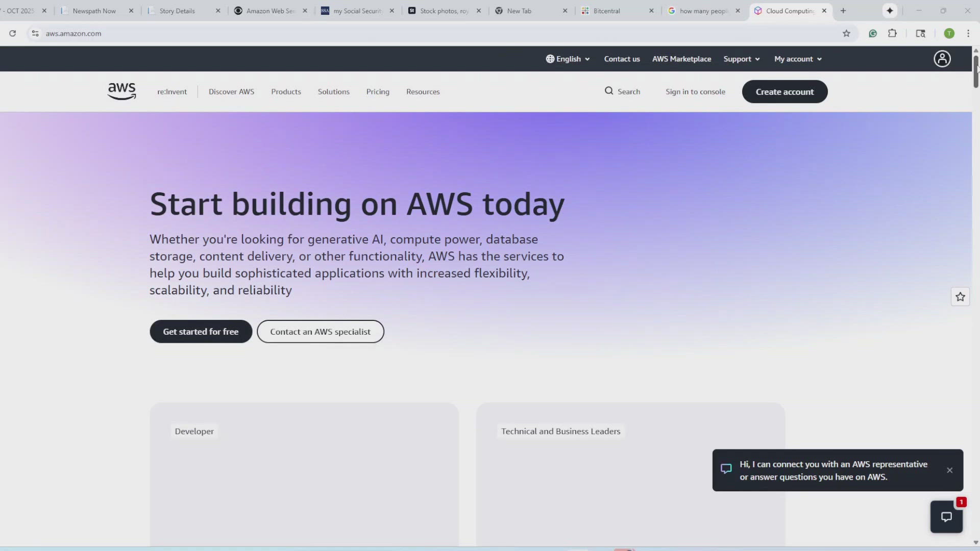Expand the English language dropdown
980x551 pixels.
coord(568,59)
